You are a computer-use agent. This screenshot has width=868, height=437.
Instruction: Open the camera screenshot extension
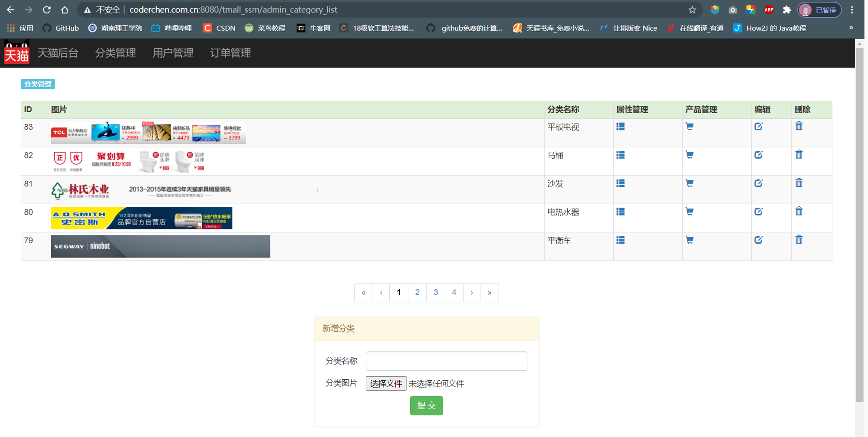[x=733, y=10]
